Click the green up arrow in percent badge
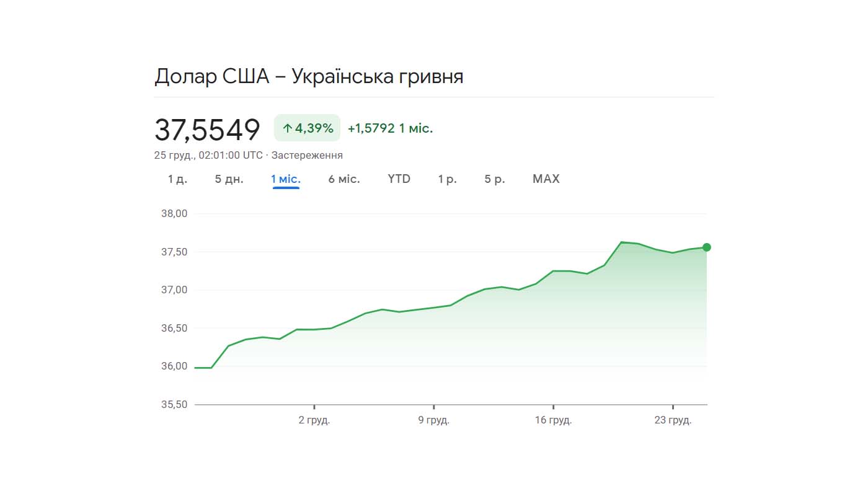This screenshot has height=496, width=868. click(x=287, y=129)
